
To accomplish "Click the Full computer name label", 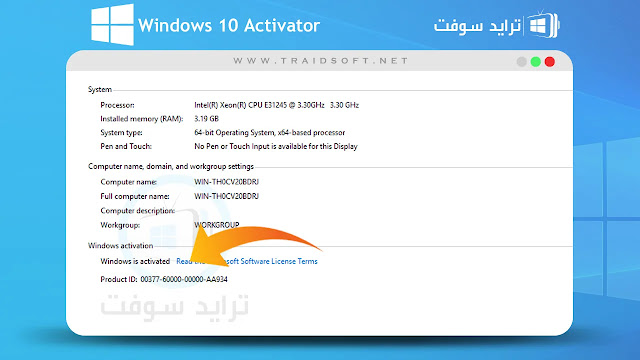I will pos(135,196).
